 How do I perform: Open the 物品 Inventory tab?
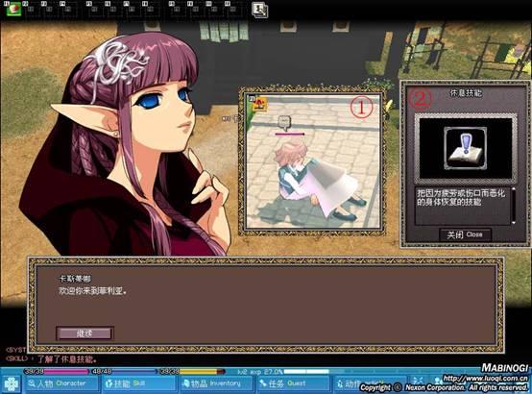pos(216,383)
